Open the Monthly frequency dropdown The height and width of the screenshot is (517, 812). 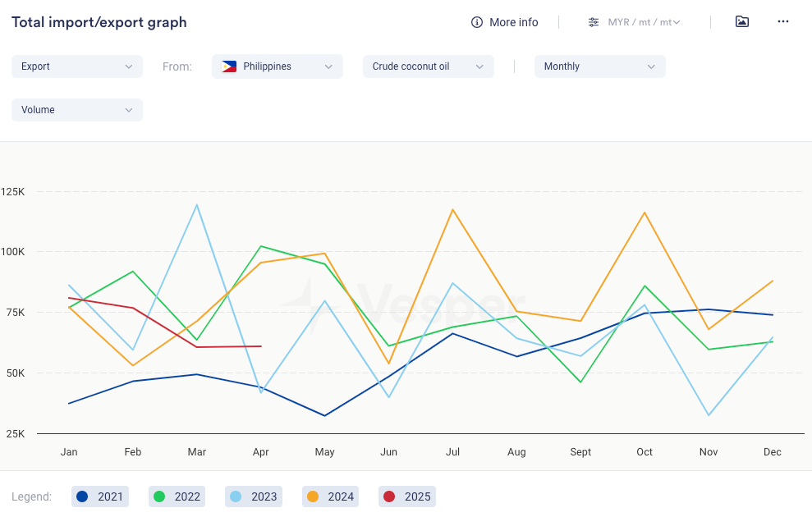click(600, 66)
